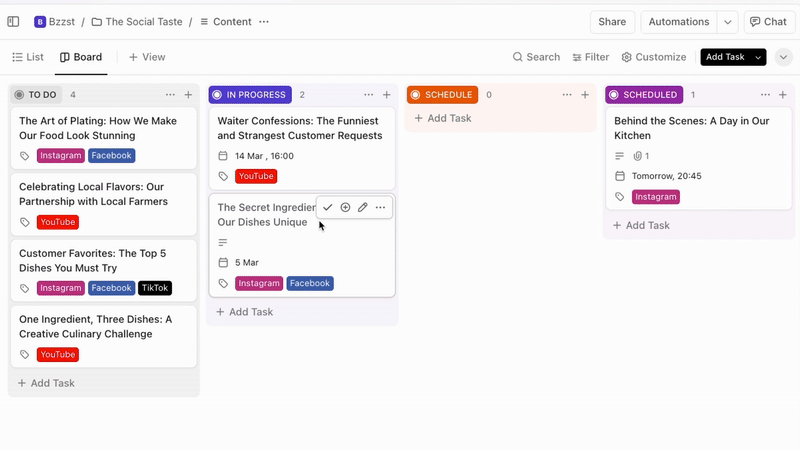Click plus icon in TO DO column header
The width and height of the screenshot is (800, 450).
pos(188,95)
